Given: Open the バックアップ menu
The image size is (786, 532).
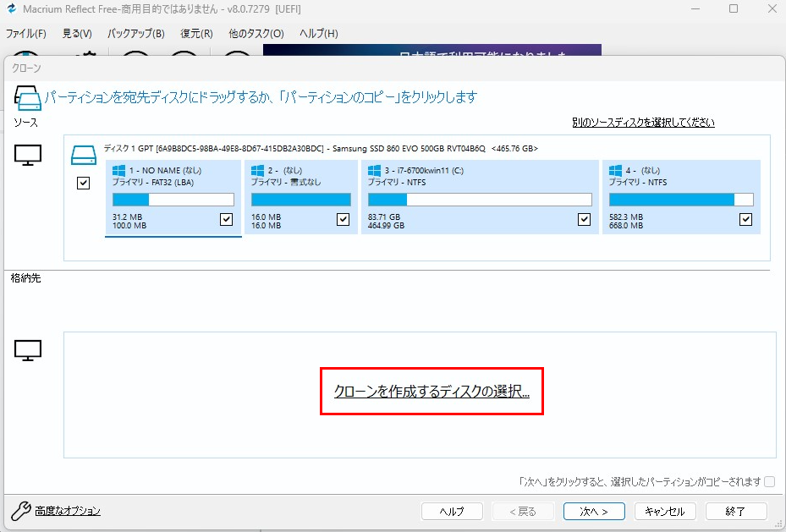Looking at the screenshot, I should pyautogui.click(x=136, y=33).
